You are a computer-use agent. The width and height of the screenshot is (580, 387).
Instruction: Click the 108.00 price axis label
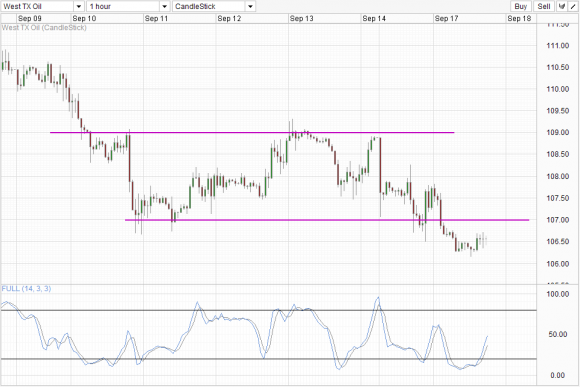tap(557, 176)
